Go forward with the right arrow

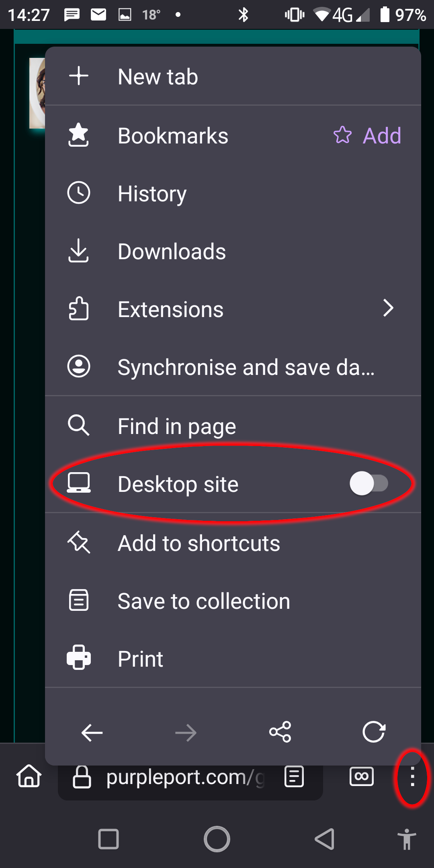click(x=186, y=733)
